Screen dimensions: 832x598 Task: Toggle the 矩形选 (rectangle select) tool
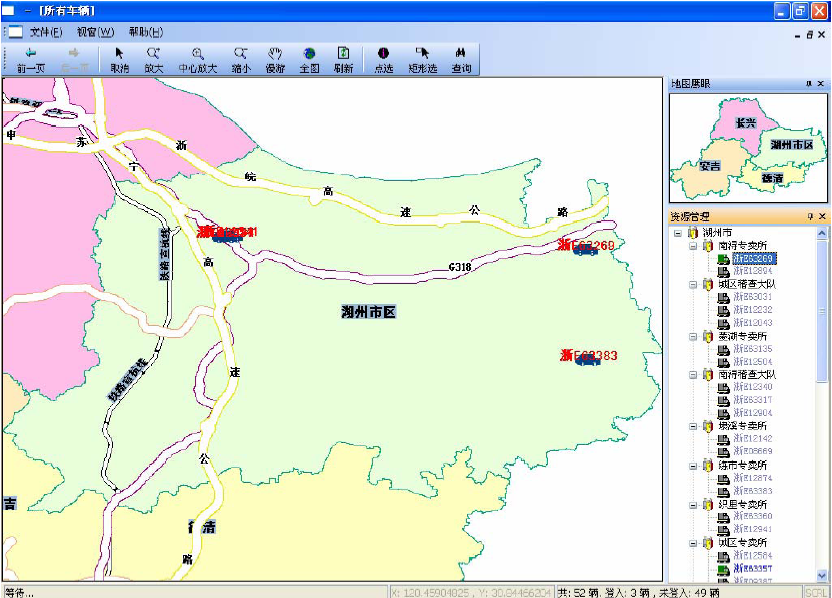(x=422, y=59)
